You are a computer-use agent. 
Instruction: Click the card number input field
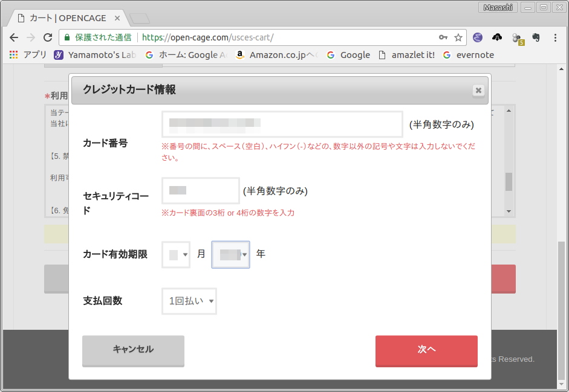(x=282, y=124)
